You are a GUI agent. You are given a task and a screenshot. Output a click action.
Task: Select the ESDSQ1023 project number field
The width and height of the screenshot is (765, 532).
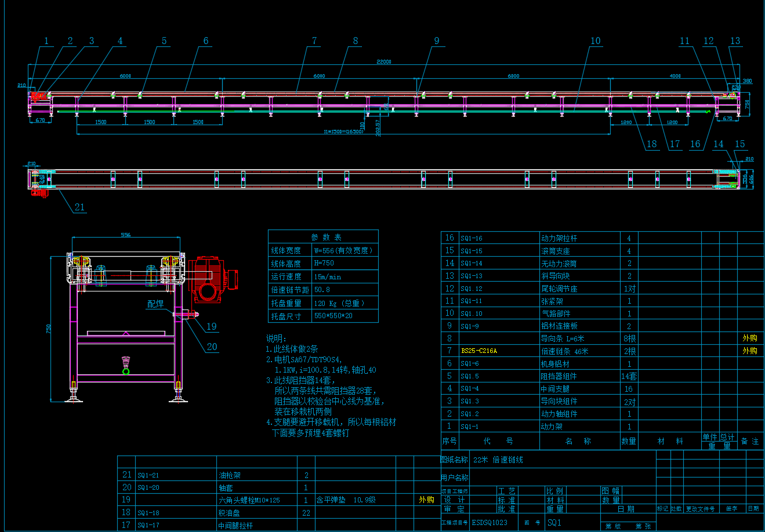(490, 522)
